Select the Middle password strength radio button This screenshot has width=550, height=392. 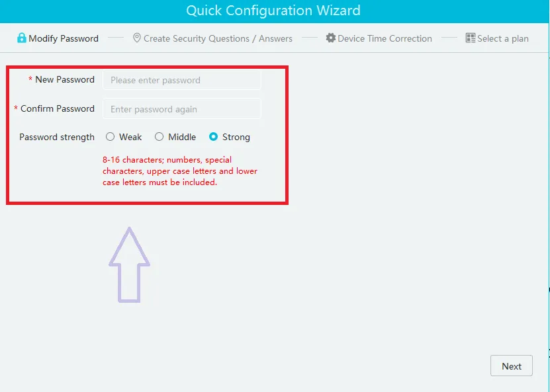[158, 137]
